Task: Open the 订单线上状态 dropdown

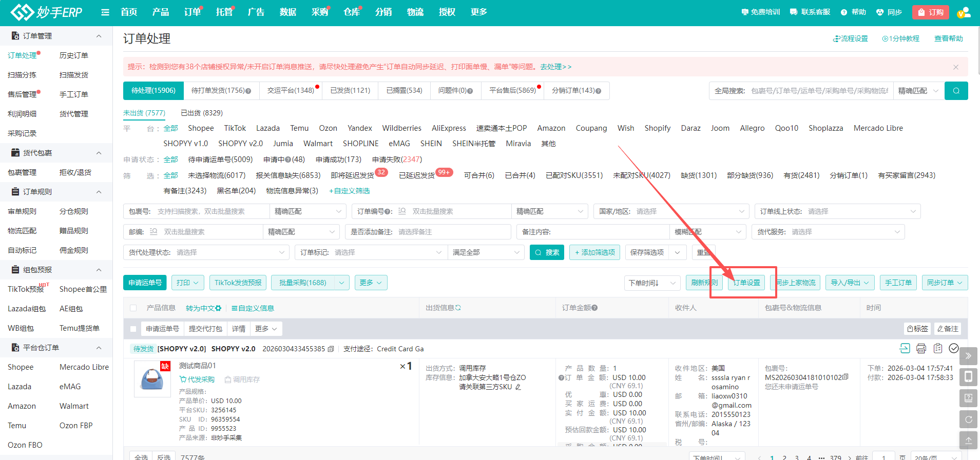Action: 837,211
